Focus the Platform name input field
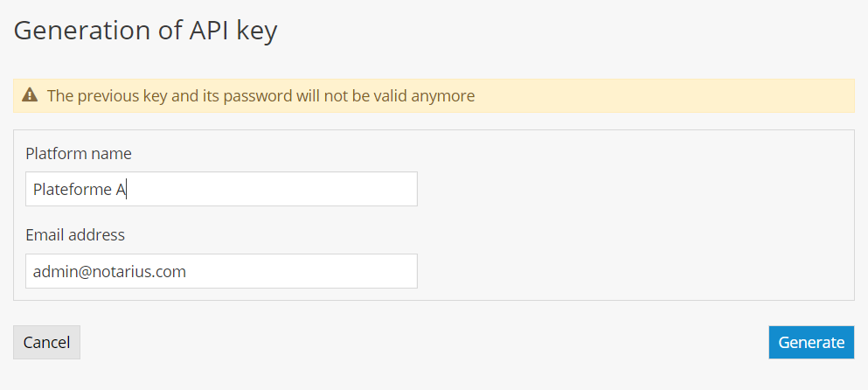 (221, 189)
